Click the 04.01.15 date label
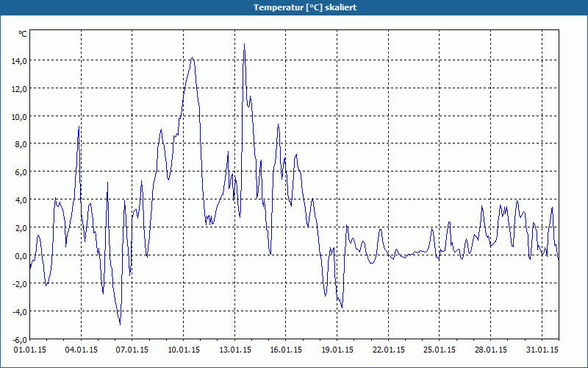This screenshot has height=368, width=588. click(x=81, y=350)
